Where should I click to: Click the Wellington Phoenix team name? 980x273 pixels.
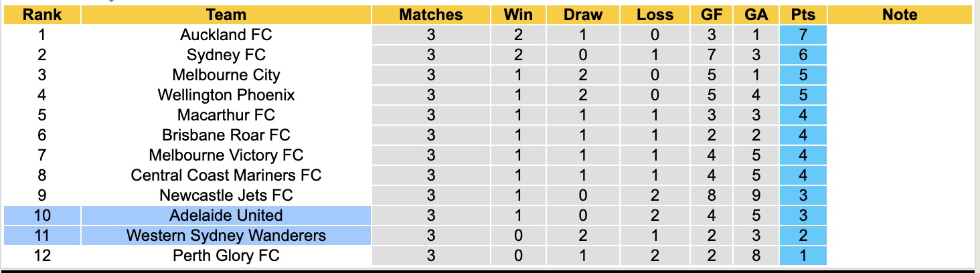pyautogui.click(x=226, y=95)
